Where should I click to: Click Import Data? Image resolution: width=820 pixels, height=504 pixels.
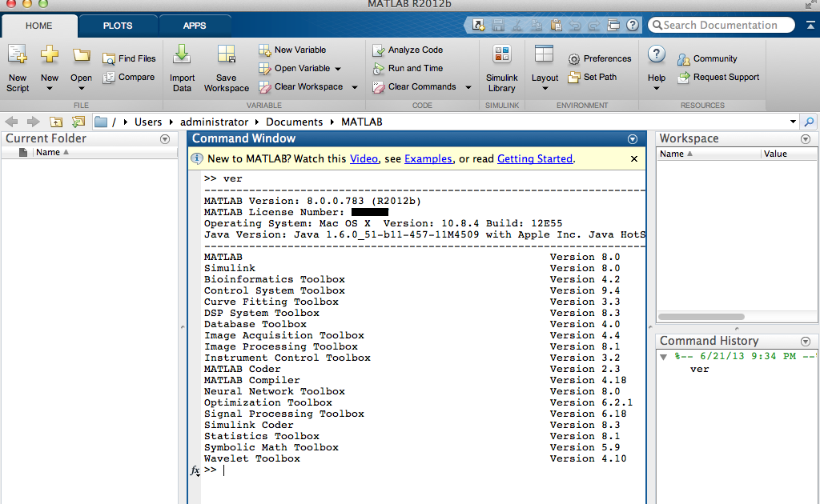182,69
